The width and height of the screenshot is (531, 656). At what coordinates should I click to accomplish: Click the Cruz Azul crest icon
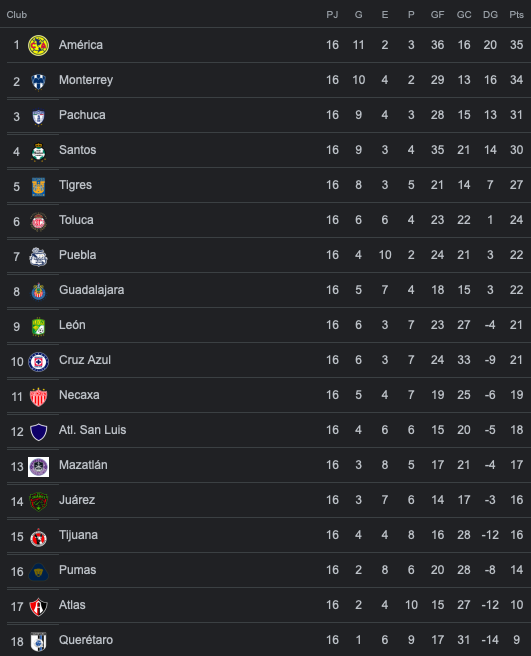[x=38, y=362]
